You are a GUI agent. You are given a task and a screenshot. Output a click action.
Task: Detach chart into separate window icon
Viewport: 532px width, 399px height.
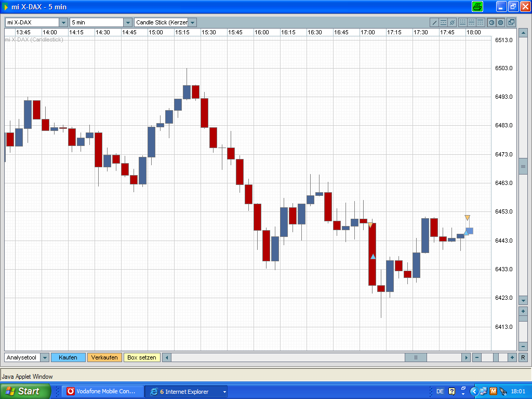[511, 23]
